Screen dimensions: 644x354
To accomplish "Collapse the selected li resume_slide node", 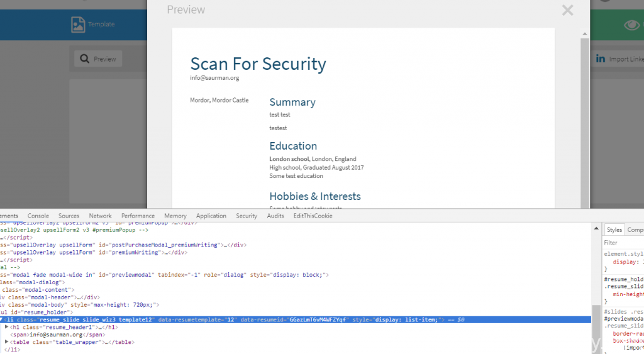I will click(1, 319).
